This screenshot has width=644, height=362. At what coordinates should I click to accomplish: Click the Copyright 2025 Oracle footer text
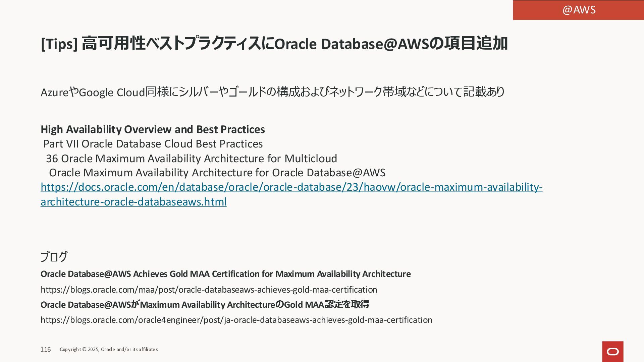109,350
